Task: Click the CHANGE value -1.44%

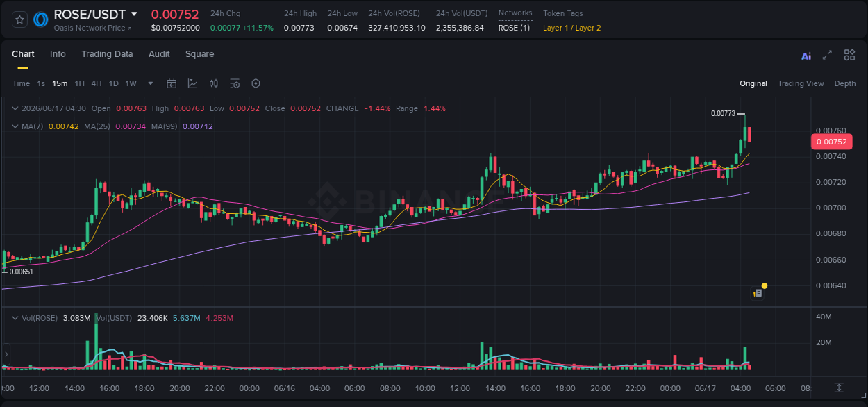Action: (x=378, y=108)
